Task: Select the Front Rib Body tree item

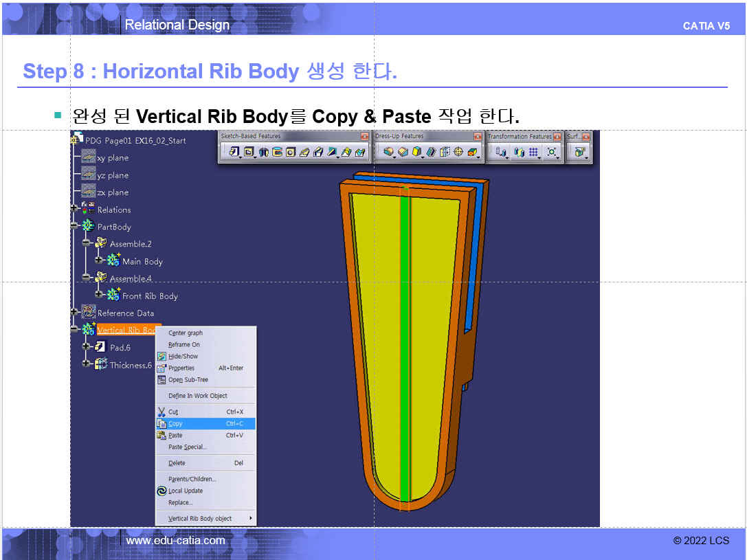Action: (150, 296)
